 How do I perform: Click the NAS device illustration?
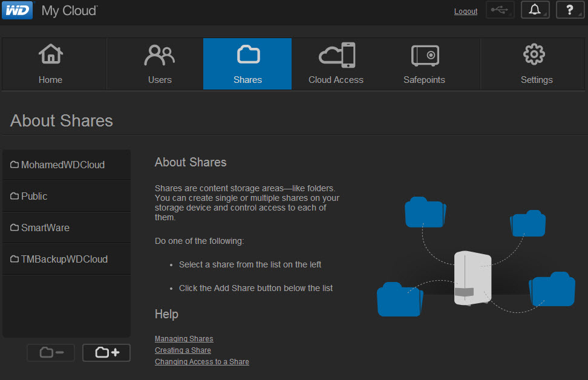tap(472, 278)
